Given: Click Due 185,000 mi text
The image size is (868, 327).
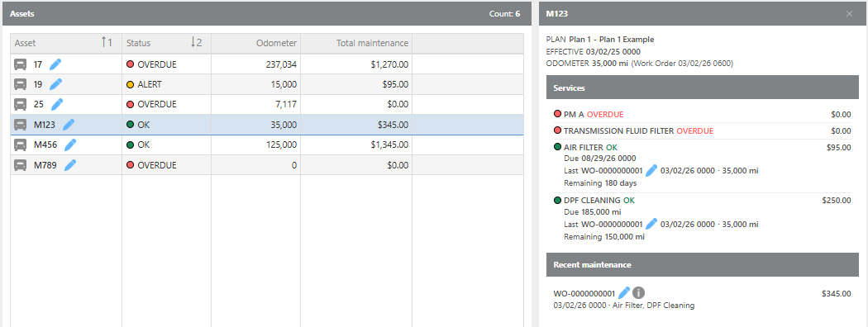Looking at the screenshot, I should pyautogui.click(x=593, y=212).
